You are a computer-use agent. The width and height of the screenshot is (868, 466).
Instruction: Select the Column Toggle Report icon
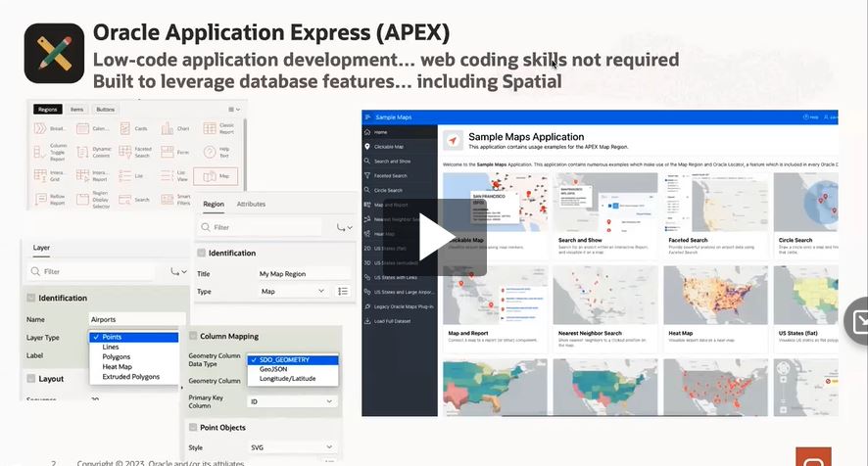(x=50, y=152)
